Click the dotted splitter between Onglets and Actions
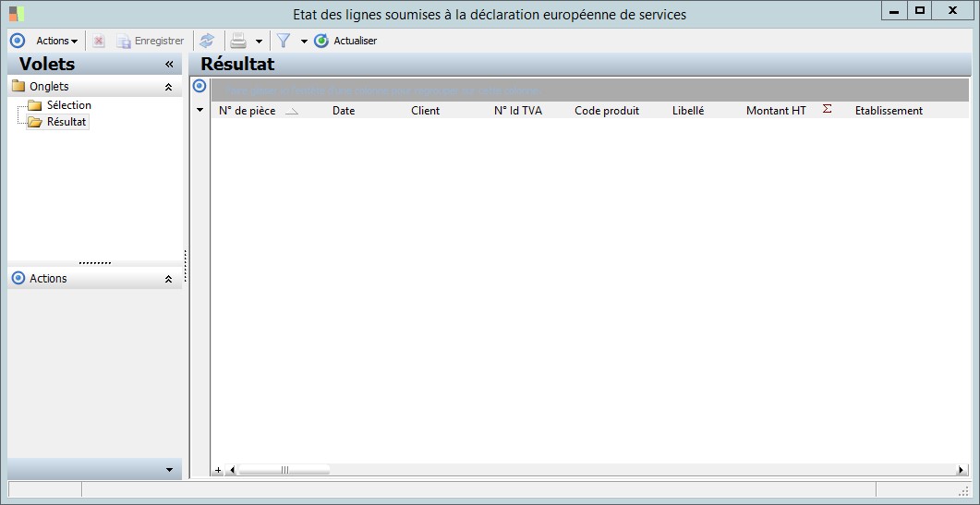The height and width of the screenshot is (505, 980). [x=95, y=263]
